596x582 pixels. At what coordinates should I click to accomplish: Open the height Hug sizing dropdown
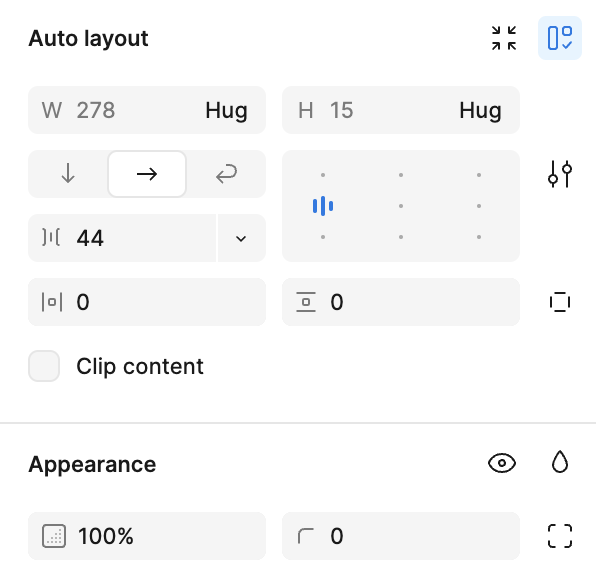click(480, 110)
